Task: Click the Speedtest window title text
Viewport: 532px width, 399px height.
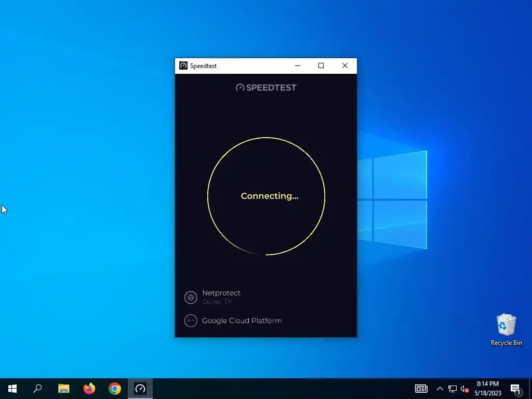Action: pyautogui.click(x=203, y=66)
